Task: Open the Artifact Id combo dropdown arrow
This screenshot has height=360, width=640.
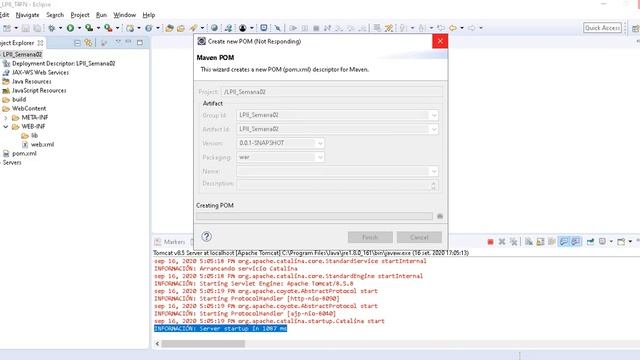Action: (x=434, y=129)
